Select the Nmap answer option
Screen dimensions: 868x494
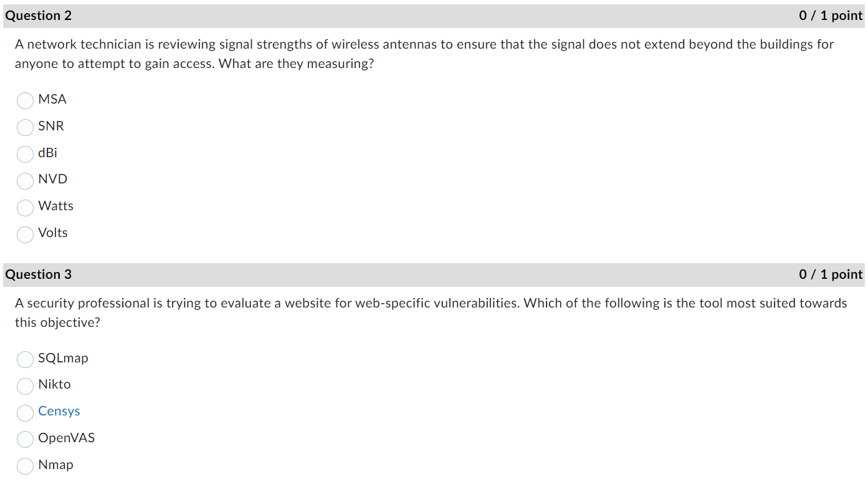25,466
